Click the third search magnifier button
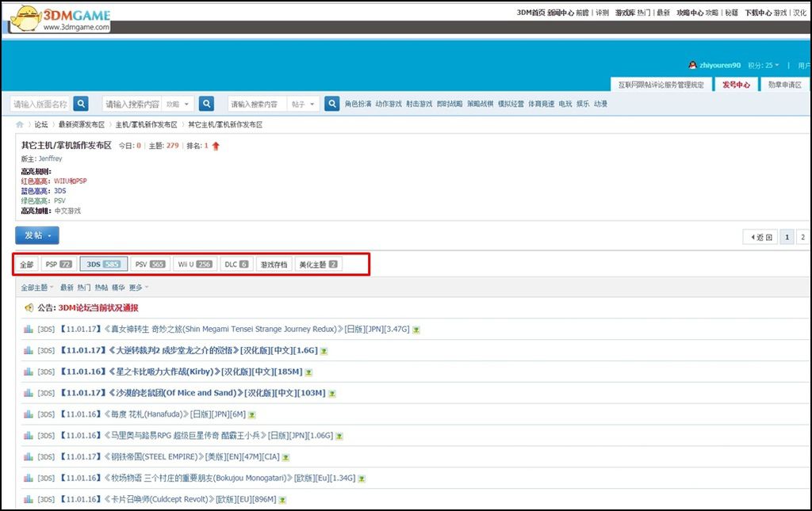The width and height of the screenshot is (812, 511). coord(332,104)
